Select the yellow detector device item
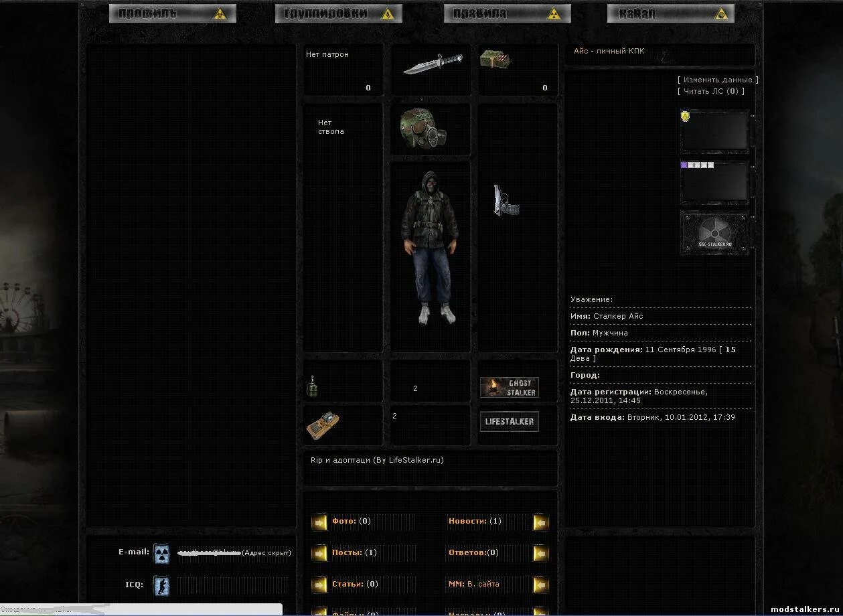This screenshot has width=843, height=616. (x=323, y=425)
